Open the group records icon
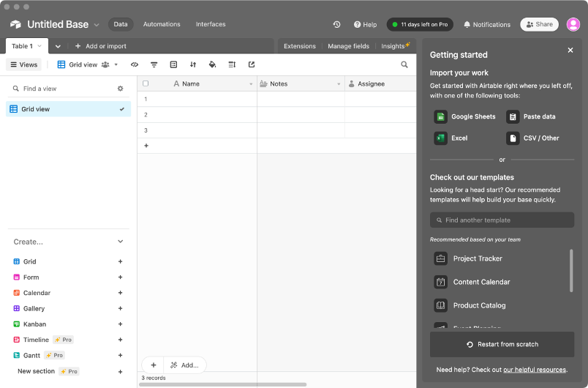This screenshot has width=588, height=388. (173, 64)
